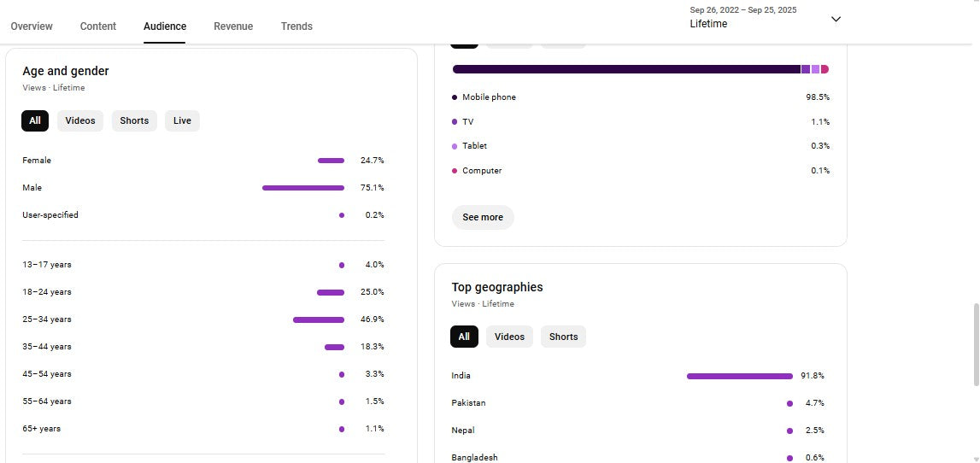Click the Tablet legend dot
This screenshot has width=980, height=463.
pyautogui.click(x=455, y=146)
